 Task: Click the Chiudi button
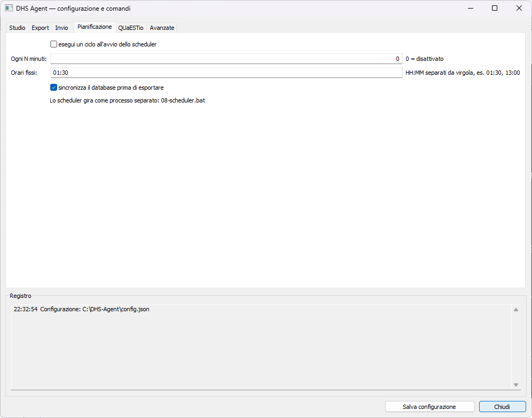click(x=502, y=406)
